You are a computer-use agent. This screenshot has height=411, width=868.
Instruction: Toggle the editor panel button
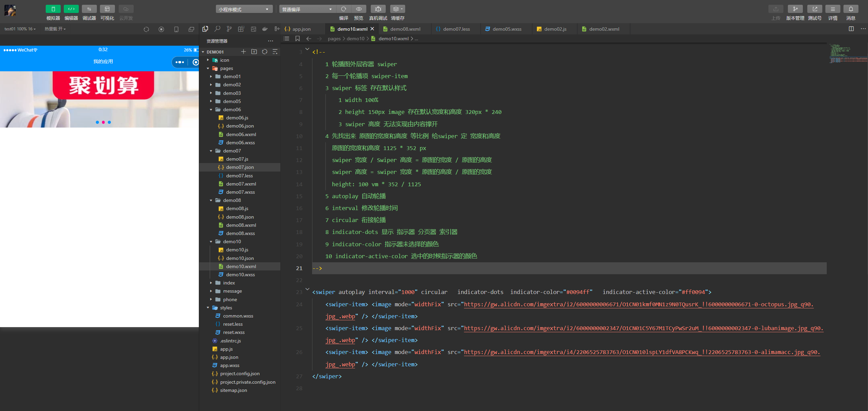coord(71,9)
